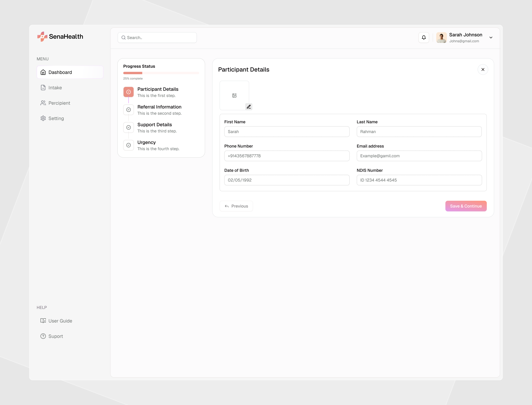Click the 25% progress bar
Screen dimensions: 532x405
tap(161, 73)
